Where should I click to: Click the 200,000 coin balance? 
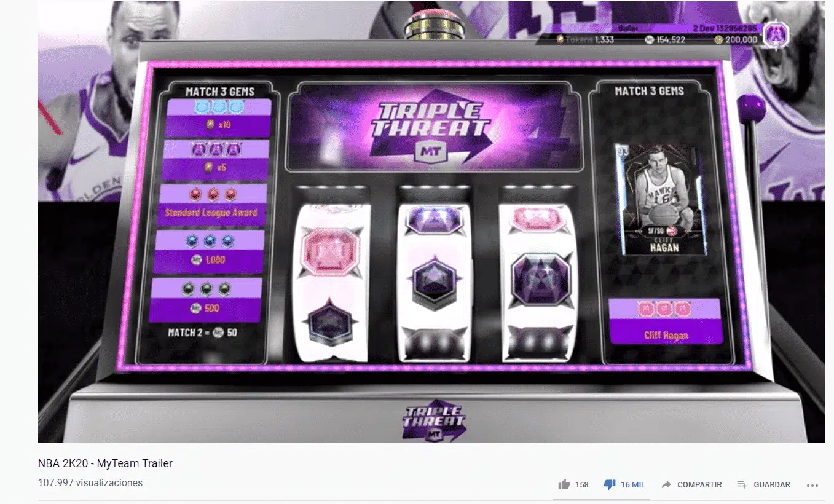click(x=736, y=39)
